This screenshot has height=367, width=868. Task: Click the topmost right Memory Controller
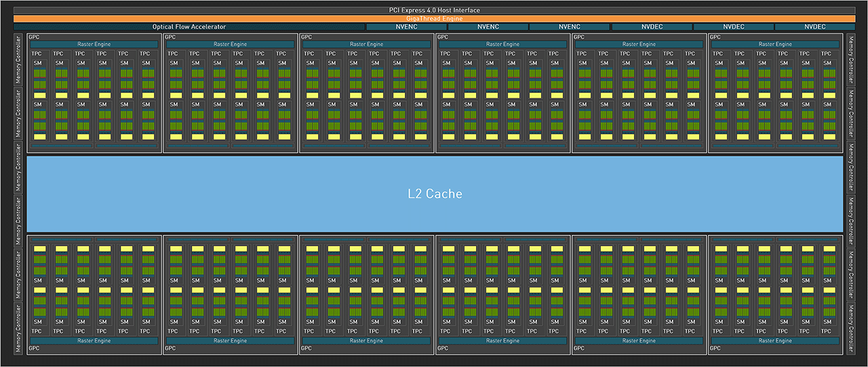pos(851,59)
